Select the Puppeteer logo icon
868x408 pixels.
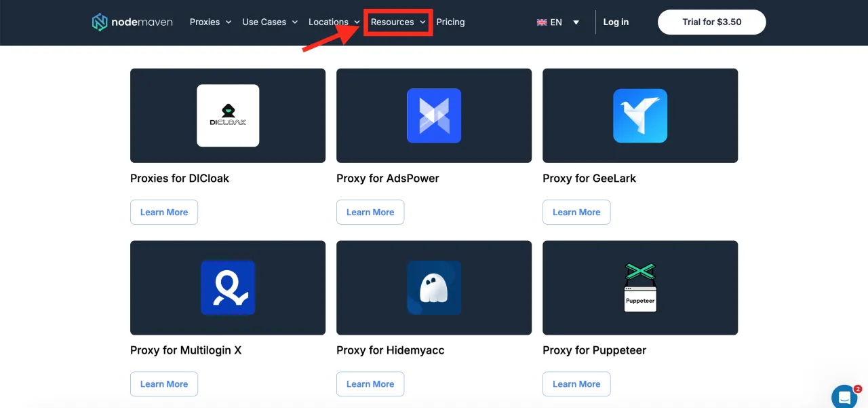640,288
